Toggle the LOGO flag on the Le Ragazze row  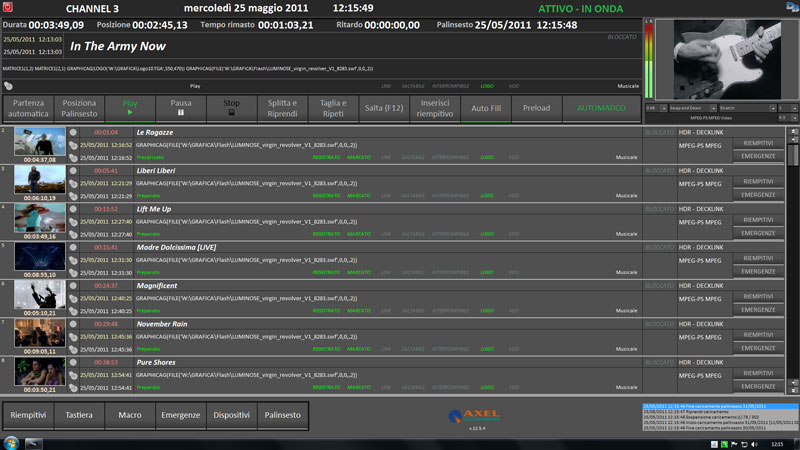(486, 157)
